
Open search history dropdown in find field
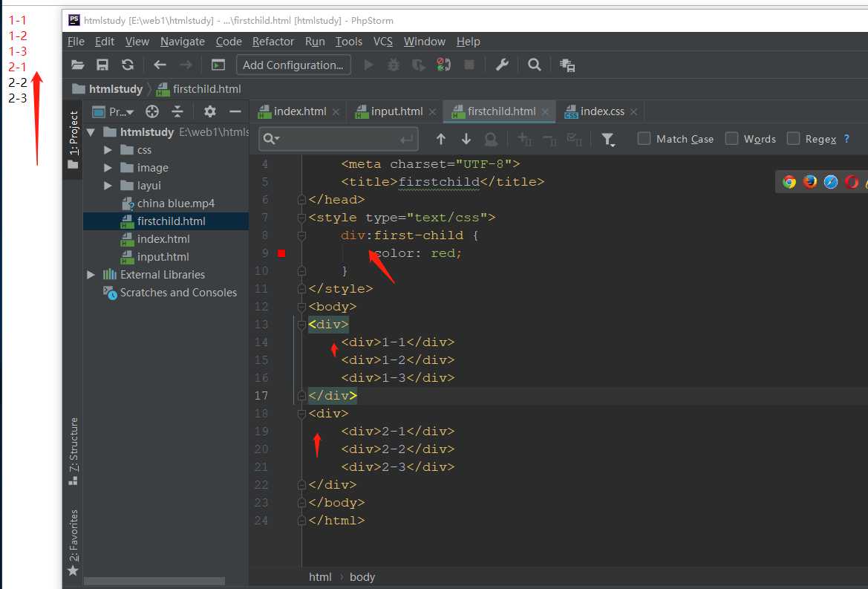coord(271,139)
